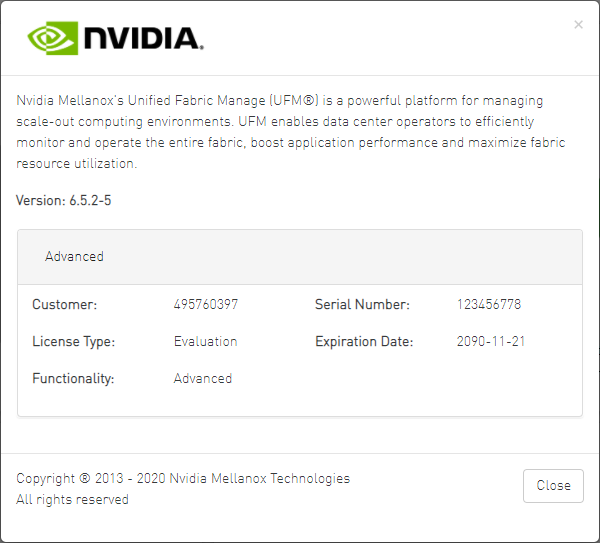The width and height of the screenshot is (600, 543).
Task: Click the Advanced panel header
Action: [x=75, y=257]
